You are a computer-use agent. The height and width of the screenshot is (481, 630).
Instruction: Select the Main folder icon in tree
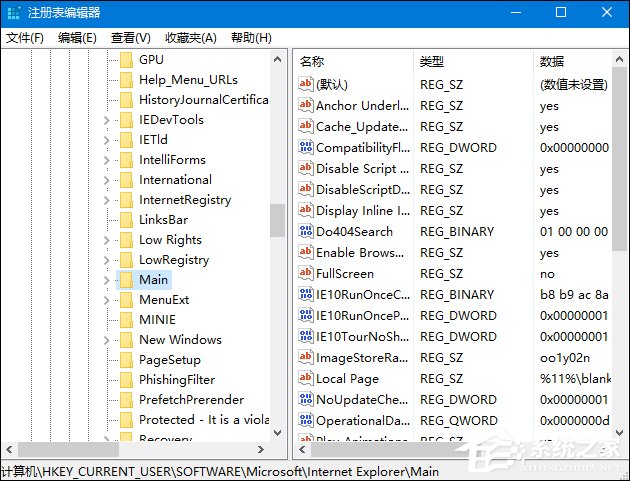[126, 280]
